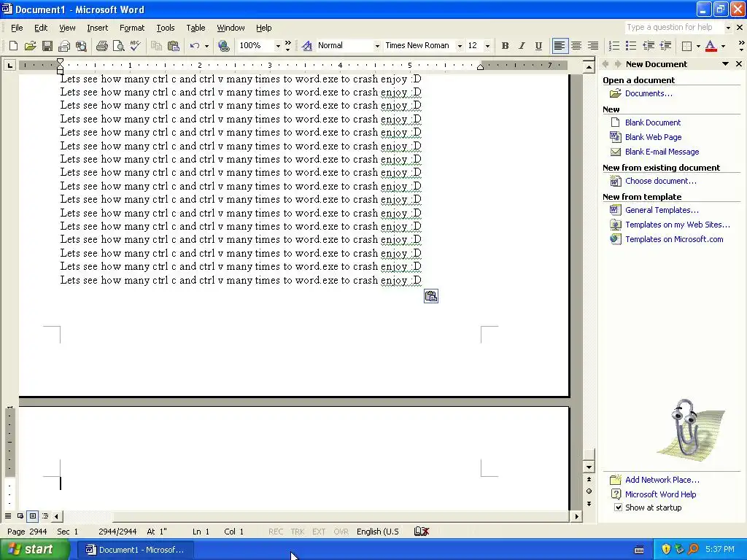747x560 pixels.
Task: Click the Paste Options smart tag
Action: 430,296
